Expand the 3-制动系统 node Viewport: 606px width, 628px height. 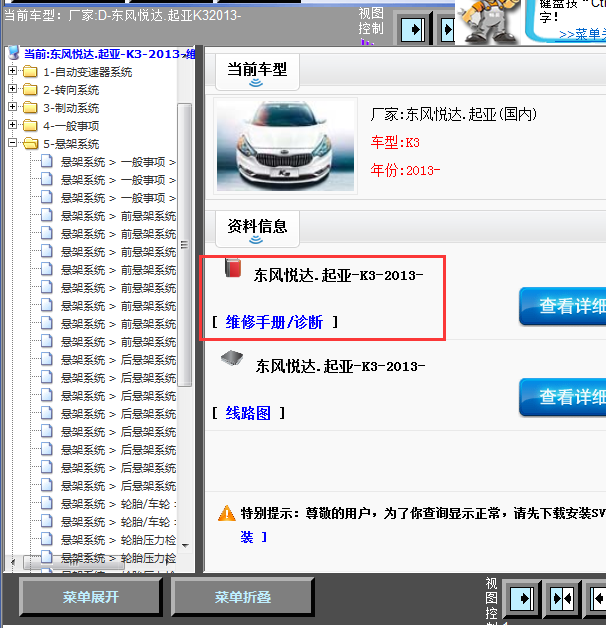click(x=12, y=107)
